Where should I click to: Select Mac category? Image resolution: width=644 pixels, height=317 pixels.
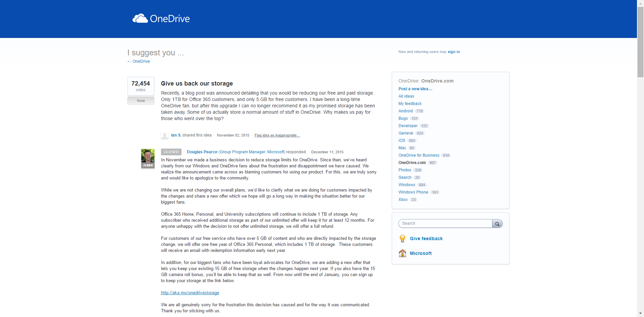pos(402,148)
